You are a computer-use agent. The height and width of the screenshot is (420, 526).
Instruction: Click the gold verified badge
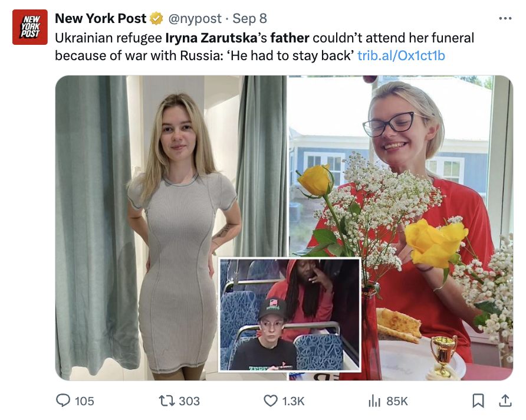coord(156,19)
